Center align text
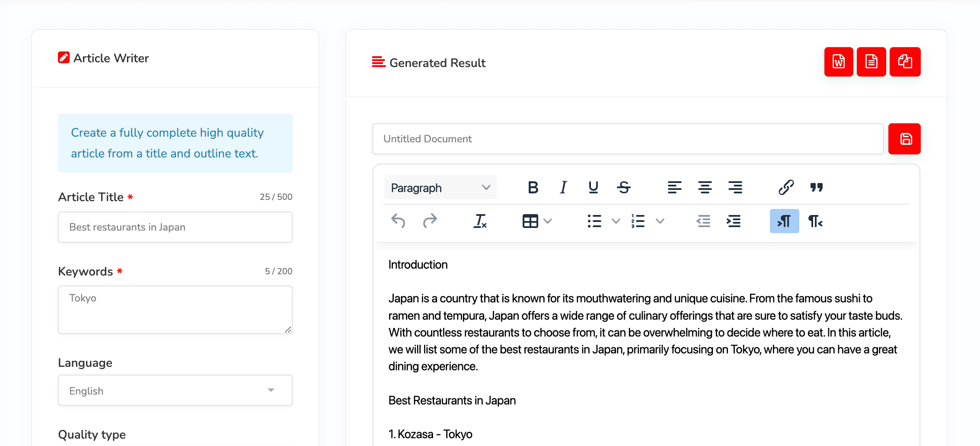The width and height of the screenshot is (980, 446). point(705,187)
